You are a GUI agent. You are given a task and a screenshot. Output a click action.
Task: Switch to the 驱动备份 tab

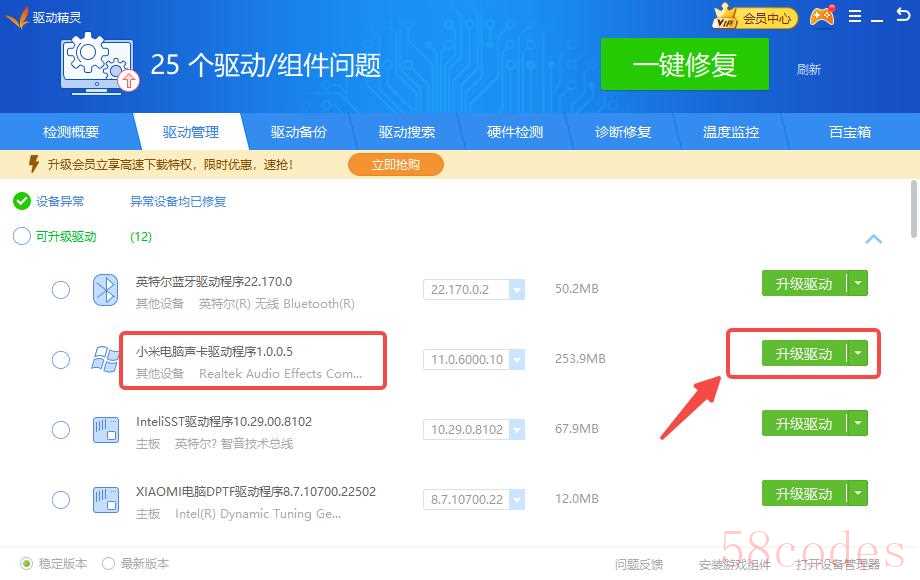[x=299, y=132]
